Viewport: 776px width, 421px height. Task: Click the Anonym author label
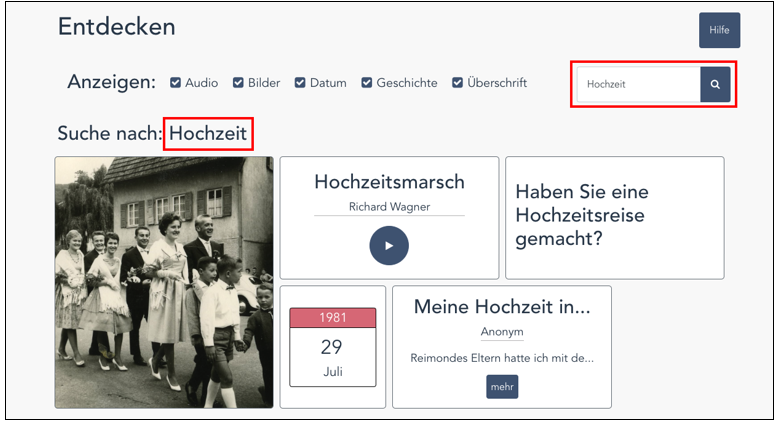tap(502, 332)
